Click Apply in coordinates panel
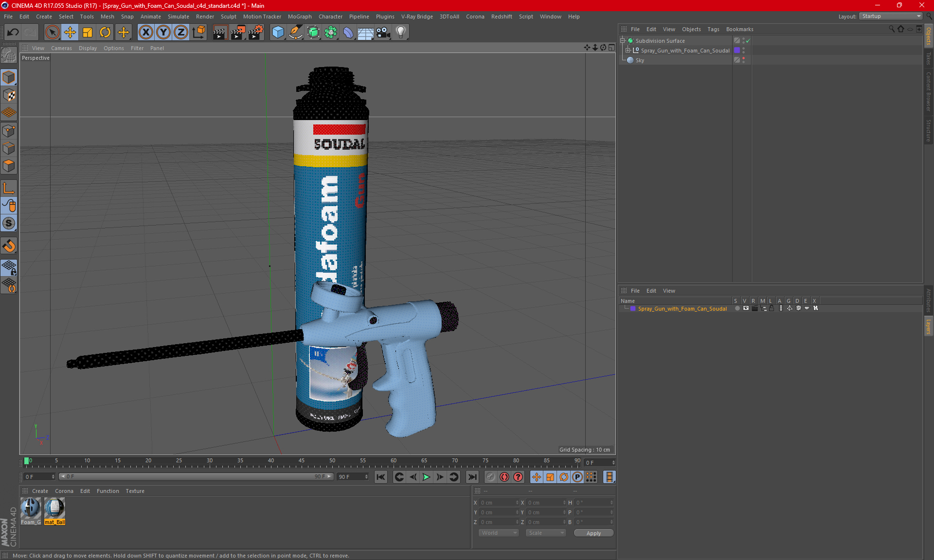 593,533
